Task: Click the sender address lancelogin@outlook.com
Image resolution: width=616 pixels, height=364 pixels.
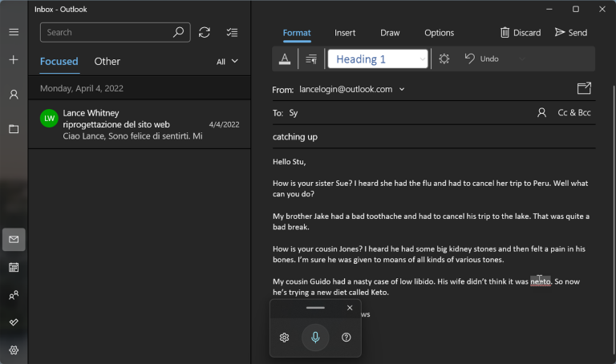Action: [346, 90]
